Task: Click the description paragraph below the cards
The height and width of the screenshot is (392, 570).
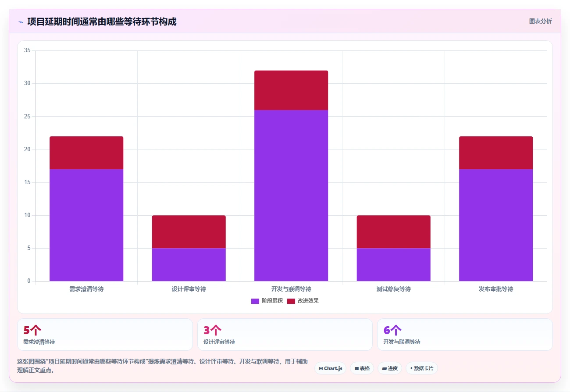Action: coord(162,366)
